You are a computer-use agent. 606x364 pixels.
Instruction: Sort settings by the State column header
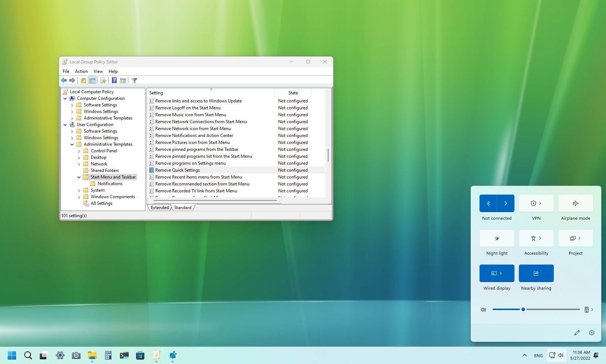pos(293,93)
